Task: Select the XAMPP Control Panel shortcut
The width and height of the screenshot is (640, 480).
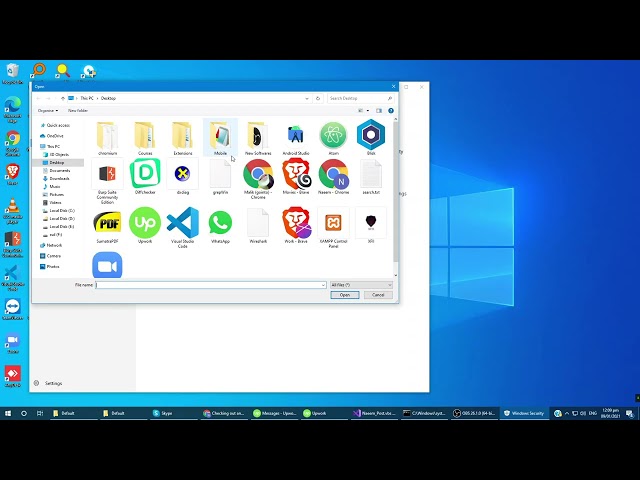Action: (x=333, y=227)
